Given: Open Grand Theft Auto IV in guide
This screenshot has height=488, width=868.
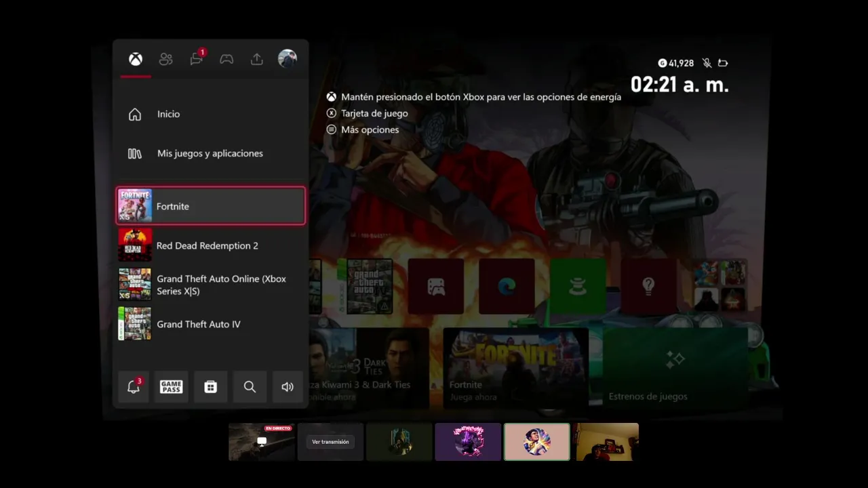Looking at the screenshot, I should click(x=211, y=324).
